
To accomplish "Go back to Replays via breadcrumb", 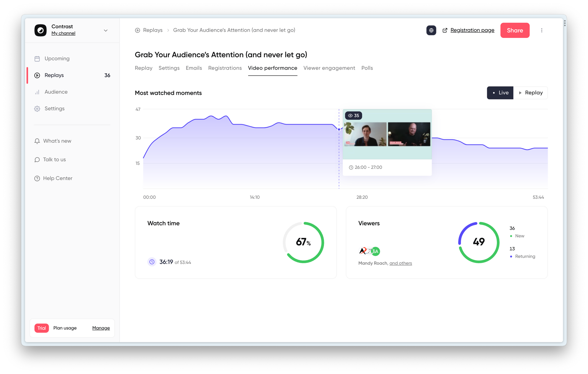I will [153, 30].
